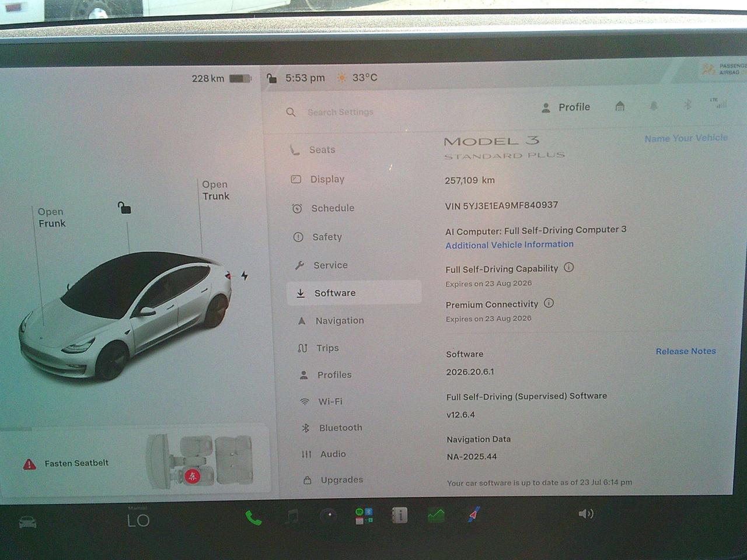Open the charge port lightning icon
Viewport: 747px width, 560px height.
point(245,275)
